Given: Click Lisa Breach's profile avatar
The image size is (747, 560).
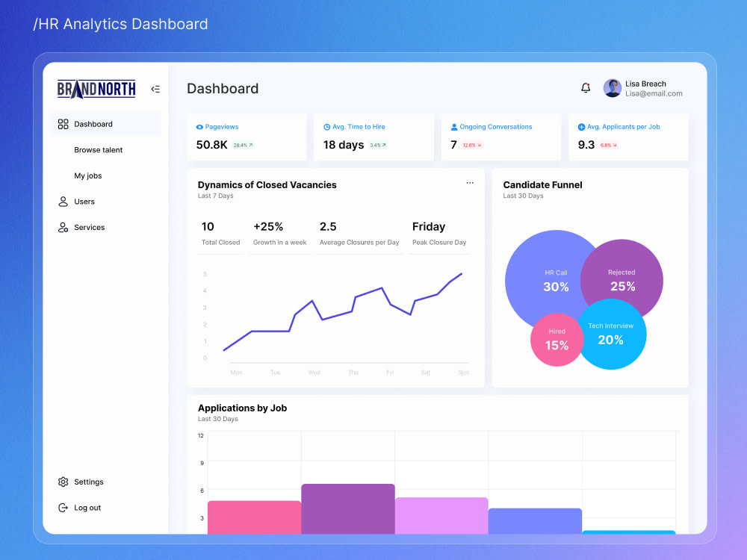Looking at the screenshot, I should tap(613, 88).
